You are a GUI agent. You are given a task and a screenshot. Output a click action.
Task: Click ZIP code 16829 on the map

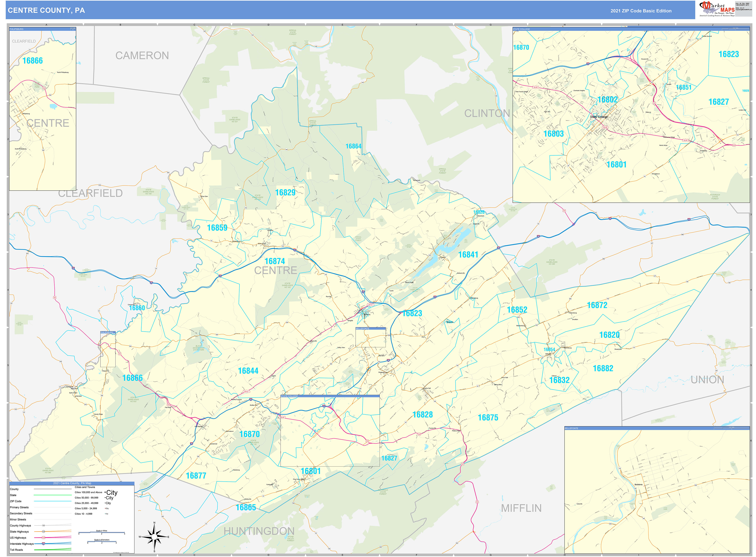click(286, 192)
